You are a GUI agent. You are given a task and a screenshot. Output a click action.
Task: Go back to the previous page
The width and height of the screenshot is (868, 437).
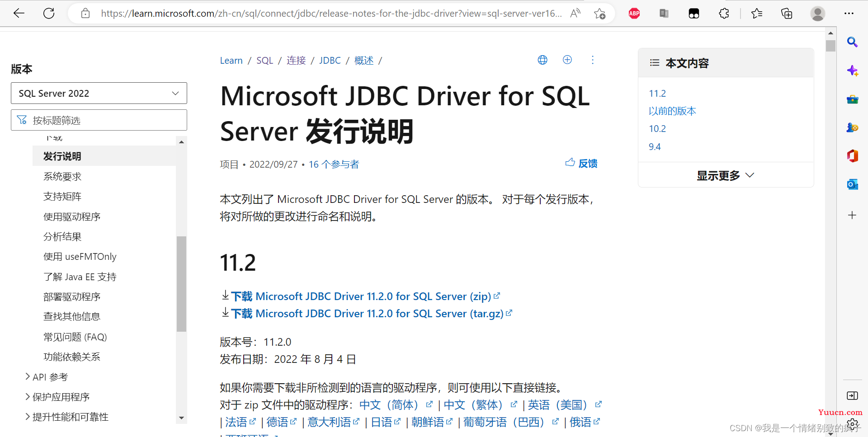coord(19,14)
